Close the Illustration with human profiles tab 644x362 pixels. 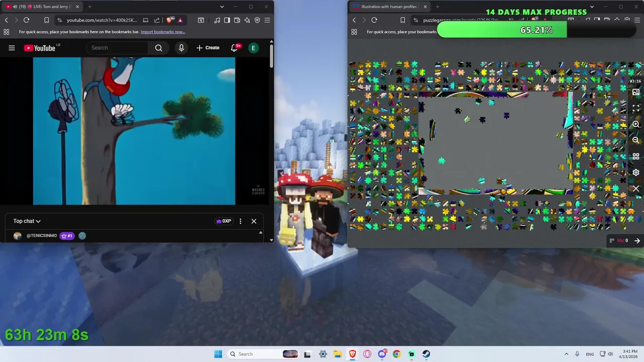tap(425, 7)
